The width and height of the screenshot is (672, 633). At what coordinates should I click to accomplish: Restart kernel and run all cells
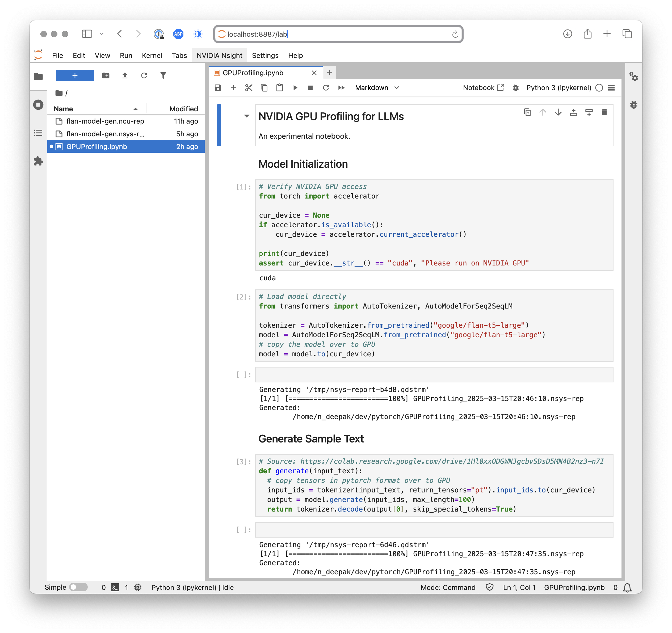pyautogui.click(x=341, y=88)
